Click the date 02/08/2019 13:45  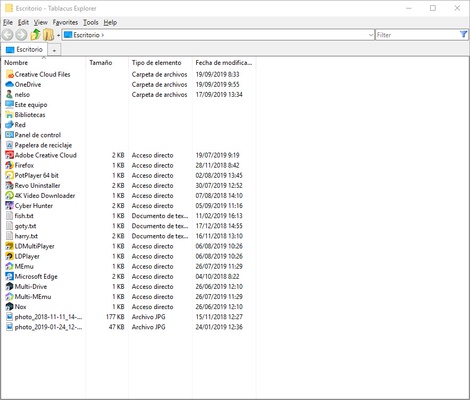click(x=219, y=175)
